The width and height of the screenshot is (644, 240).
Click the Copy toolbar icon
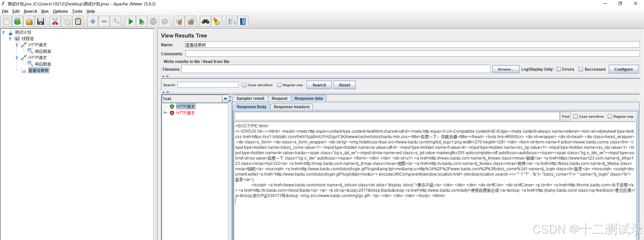[67, 21]
